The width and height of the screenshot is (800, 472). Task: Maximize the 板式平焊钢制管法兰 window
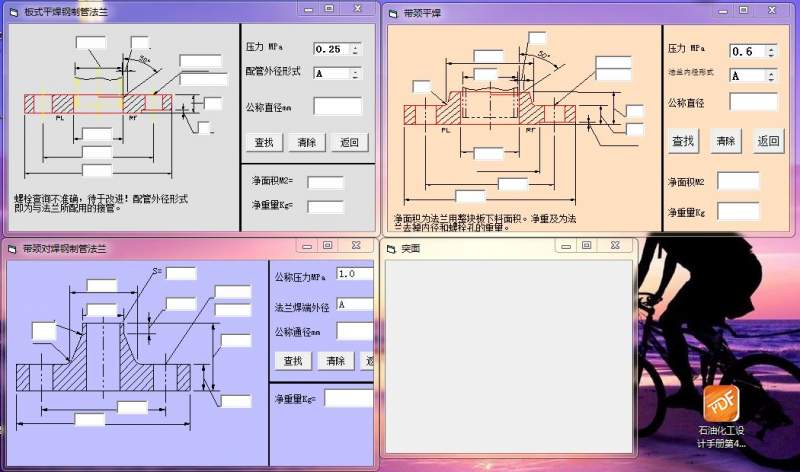[330, 9]
